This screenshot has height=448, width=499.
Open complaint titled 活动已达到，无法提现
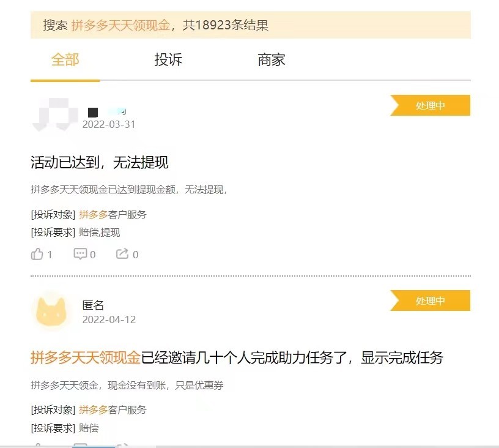point(99,162)
